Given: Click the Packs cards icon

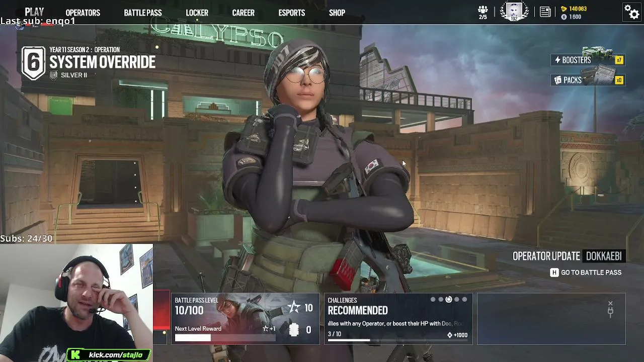Looking at the screenshot, I should [557, 80].
